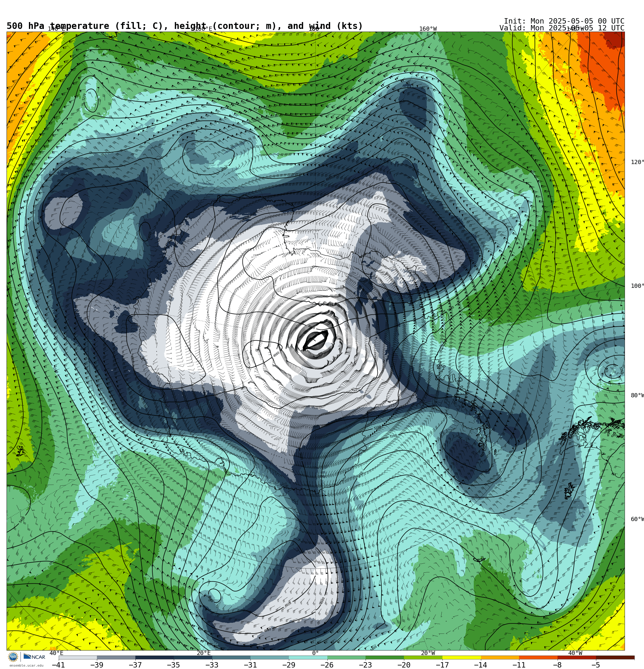This screenshot has height=669, width=644.
Task: Pick the colorbar swatch between −35 and −33
Action: 193,657
